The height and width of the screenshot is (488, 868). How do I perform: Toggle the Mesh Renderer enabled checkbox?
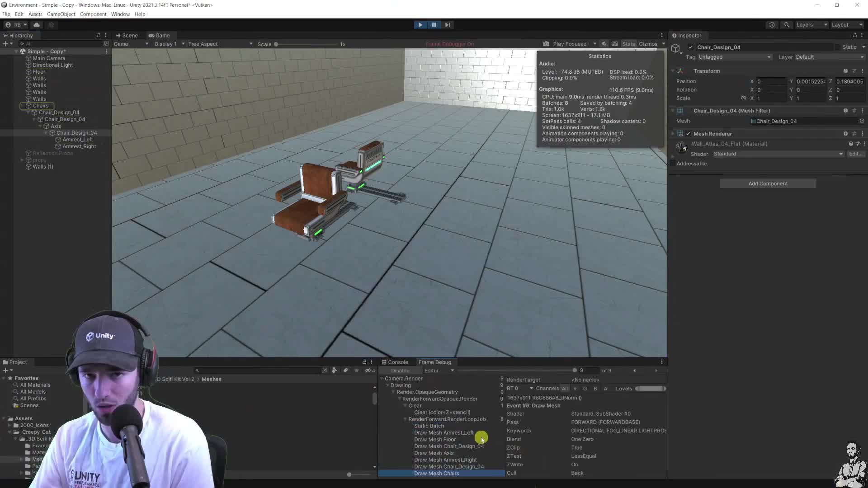(688, 134)
